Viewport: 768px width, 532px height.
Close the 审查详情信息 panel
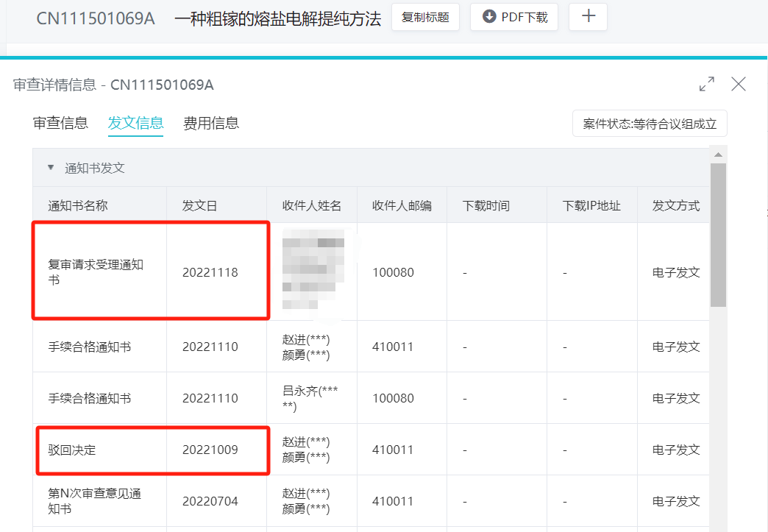point(738,85)
